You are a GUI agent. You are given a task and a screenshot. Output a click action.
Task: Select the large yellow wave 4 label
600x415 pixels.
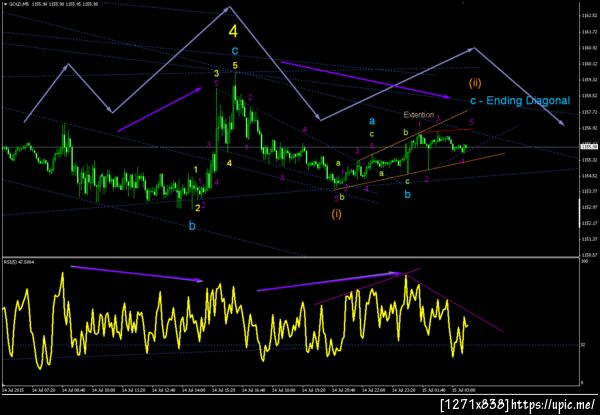click(233, 31)
